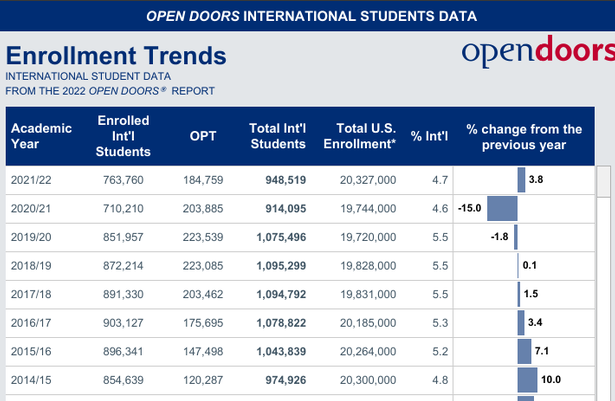
Task: Click the OPT column header
Action: (202, 136)
